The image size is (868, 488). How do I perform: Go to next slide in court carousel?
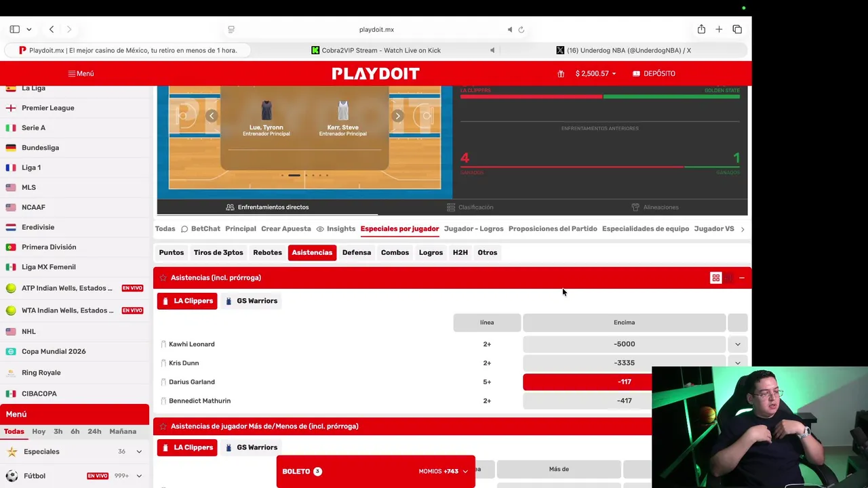pos(398,116)
